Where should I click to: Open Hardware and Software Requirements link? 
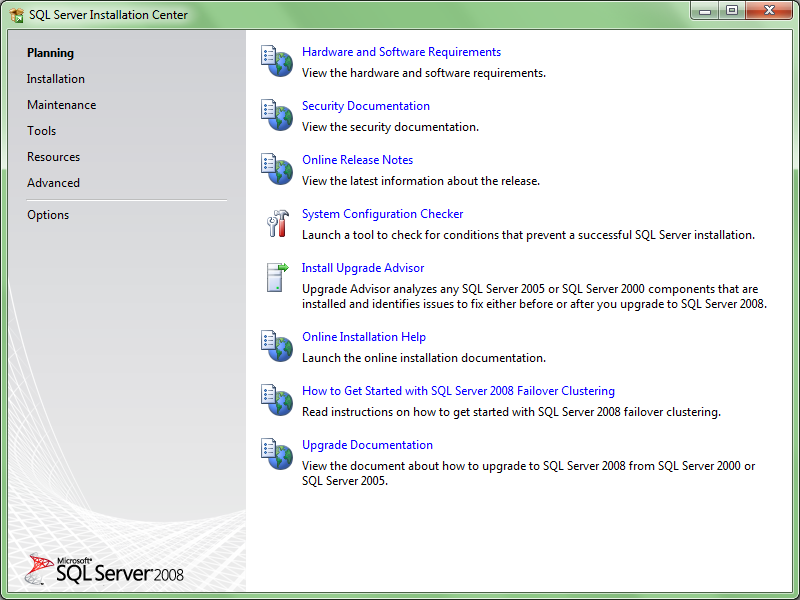click(x=401, y=51)
